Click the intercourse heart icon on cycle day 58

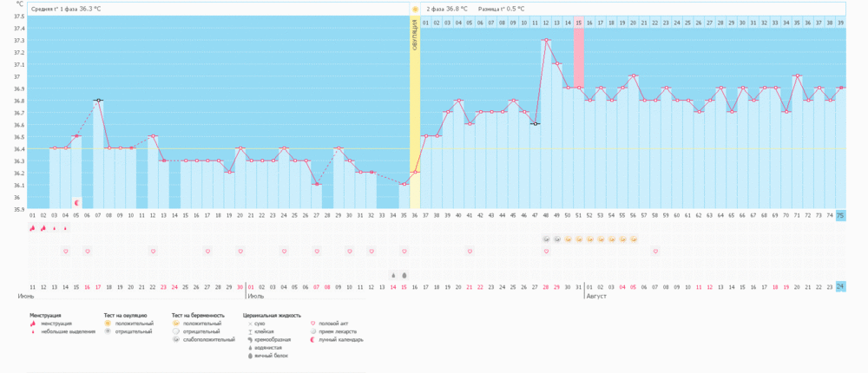pyautogui.click(x=655, y=252)
